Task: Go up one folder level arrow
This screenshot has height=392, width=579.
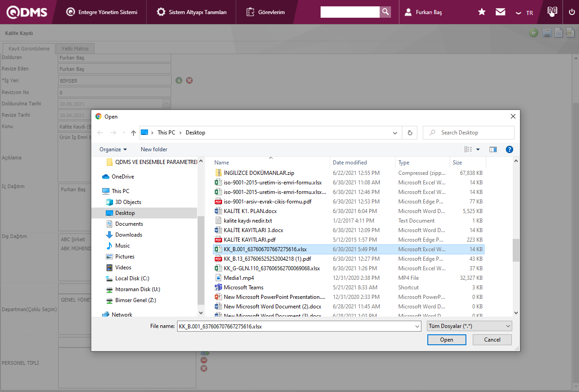Action: [x=133, y=133]
